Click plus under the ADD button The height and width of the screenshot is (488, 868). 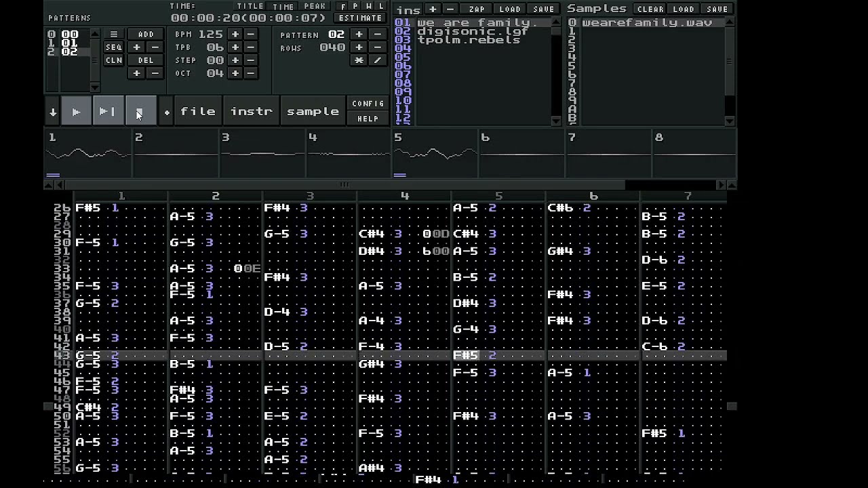pyautogui.click(x=136, y=47)
